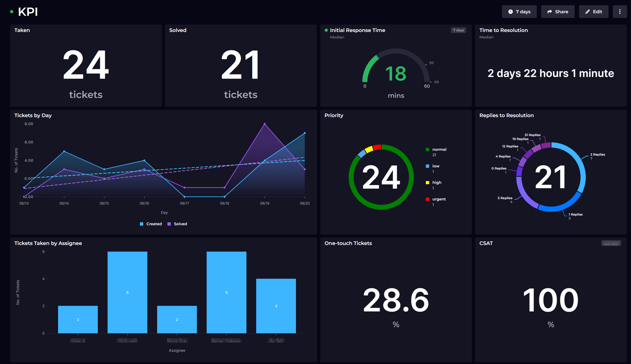The width and height of the screenshot is (631, 364).
Task: Click the three-dot more options icon
Action: click(x=620, y=12)
